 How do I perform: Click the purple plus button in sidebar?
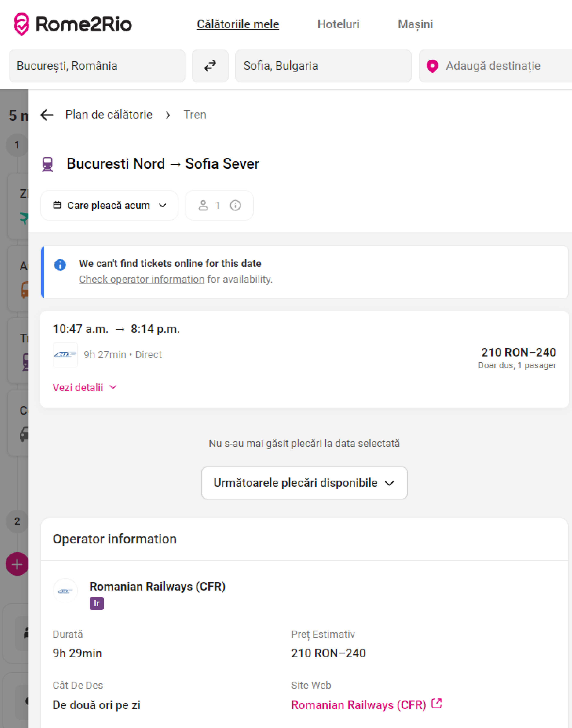point(17,564)
